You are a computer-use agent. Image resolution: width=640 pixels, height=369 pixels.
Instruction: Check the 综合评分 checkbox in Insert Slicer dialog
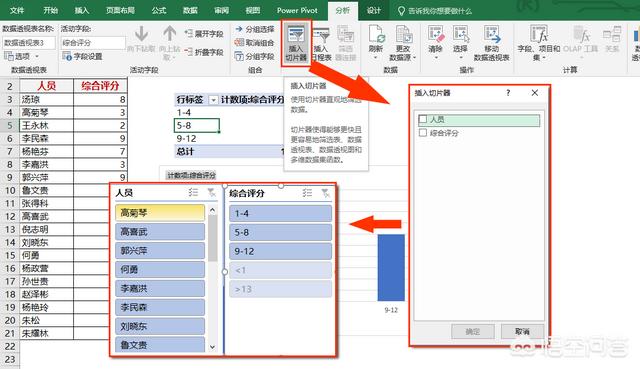[423, 133]
